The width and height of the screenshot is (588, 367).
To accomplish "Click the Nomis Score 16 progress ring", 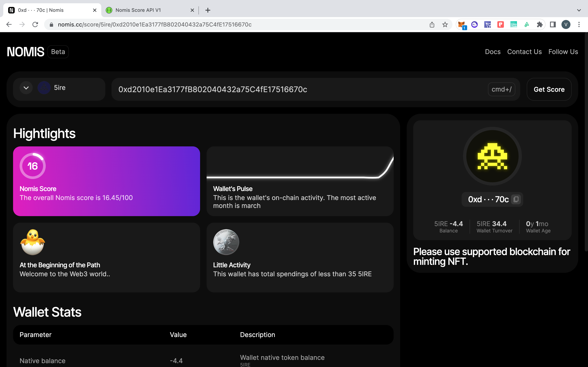I will tap(32, 166).
